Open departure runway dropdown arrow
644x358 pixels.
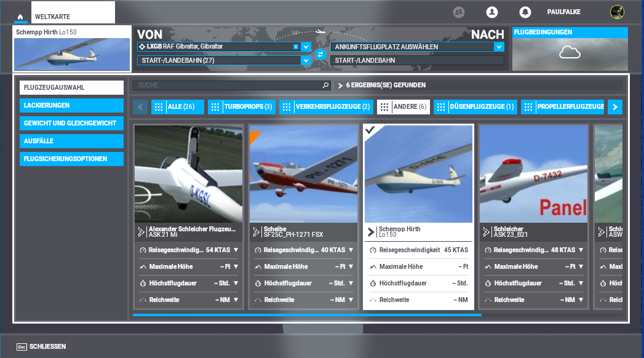(306, 61)
